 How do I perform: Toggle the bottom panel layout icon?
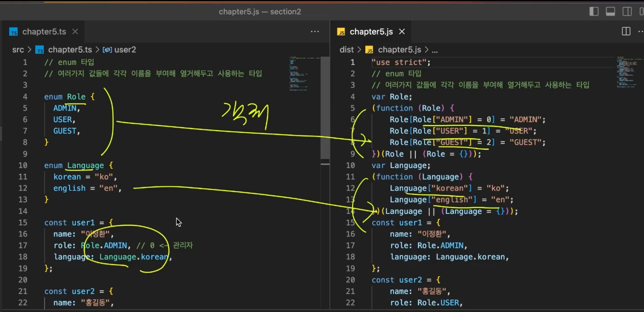(610, 11)
